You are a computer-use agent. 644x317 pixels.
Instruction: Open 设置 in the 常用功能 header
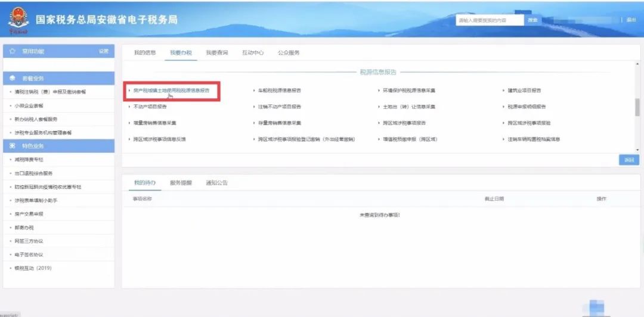104,51
